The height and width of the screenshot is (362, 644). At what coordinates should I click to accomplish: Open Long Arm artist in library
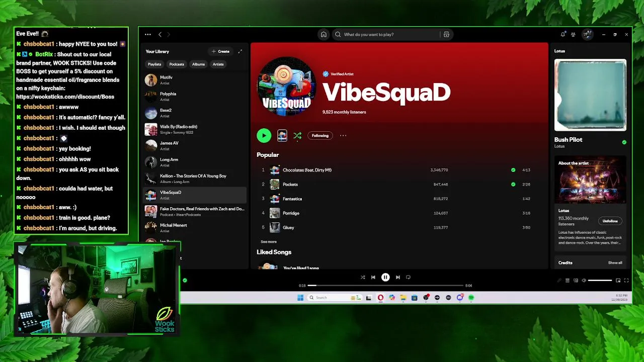click(195, 162)
